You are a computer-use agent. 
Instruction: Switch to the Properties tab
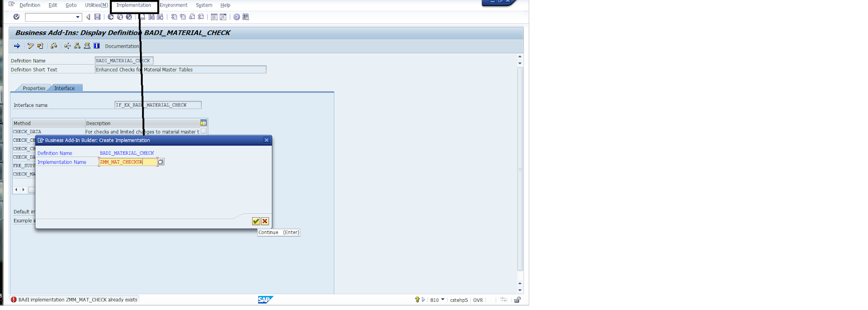(x=34, y=88)
